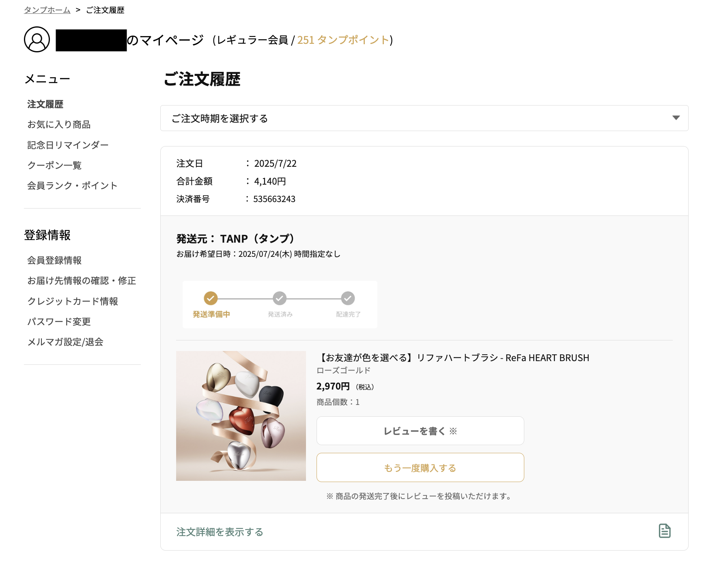This screenshot has height=564, width=728.
Task: Click the レビューを書く button
Action: (420, 431)
